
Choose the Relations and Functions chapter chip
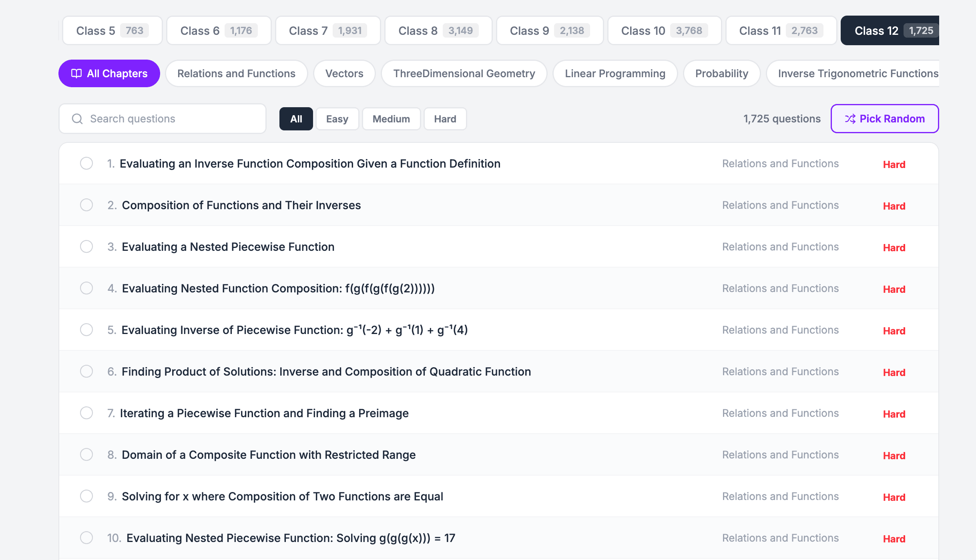click(236, 73)
